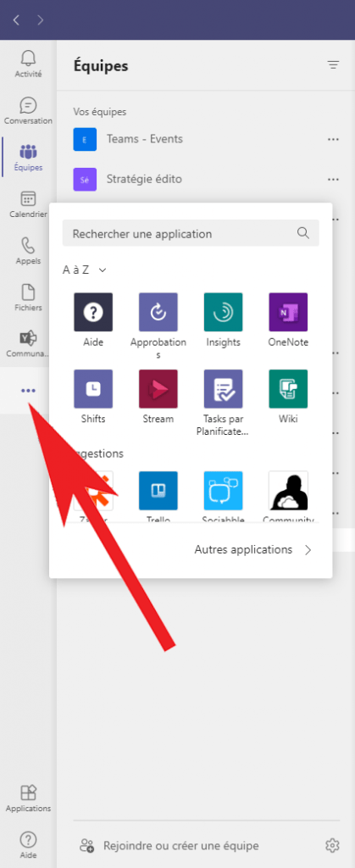
Task: Open more options for Stratégie édito
Action: (333, 180)
